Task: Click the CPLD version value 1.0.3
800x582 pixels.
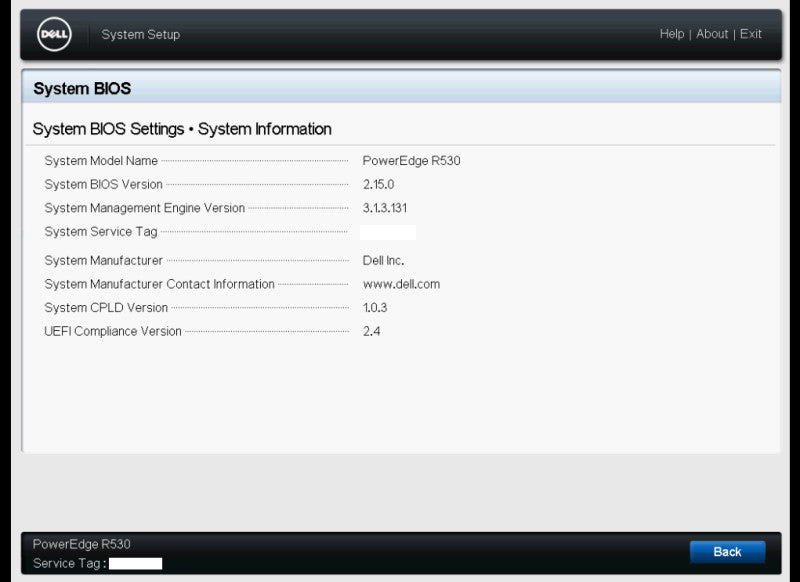Action: coord(375,308)
